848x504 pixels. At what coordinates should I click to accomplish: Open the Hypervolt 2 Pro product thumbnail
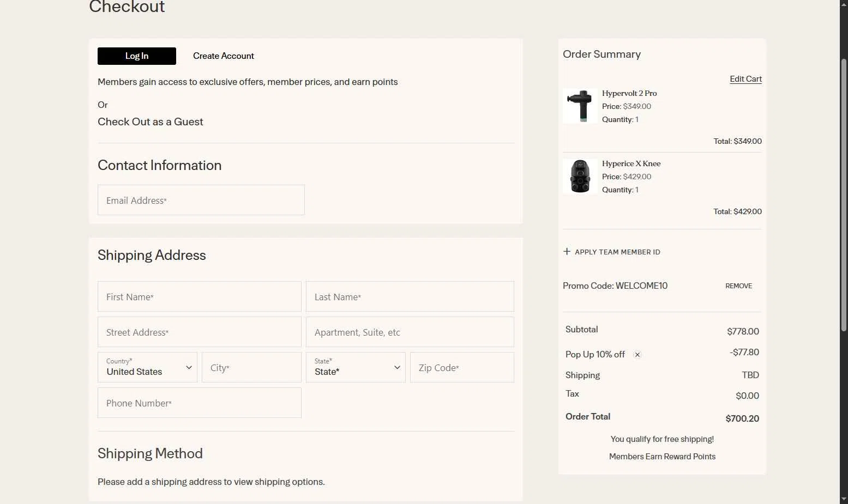point(580,106)
